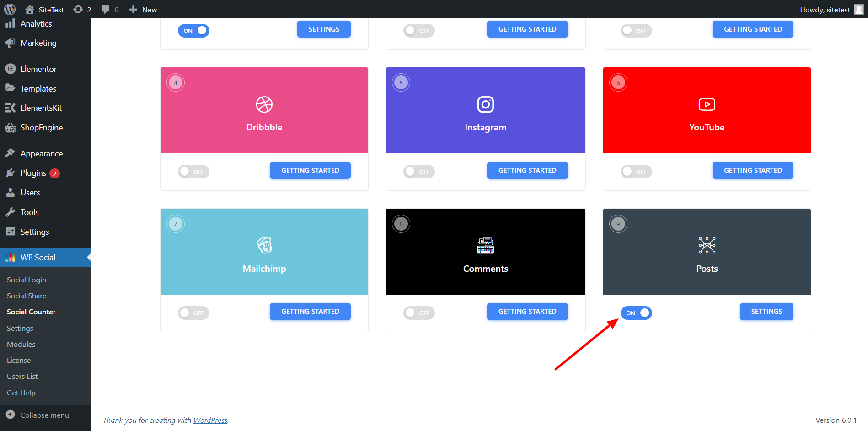868x431 pixels.
Task: Open the Modules submenu item
Action: click(21, 344)
